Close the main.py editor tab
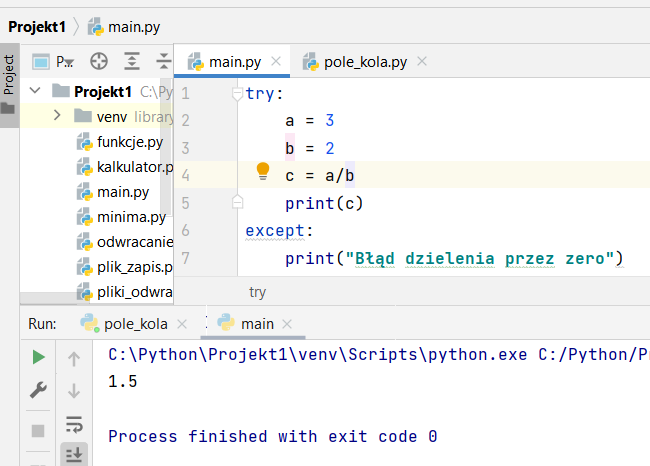 click(x=276, y=61)
